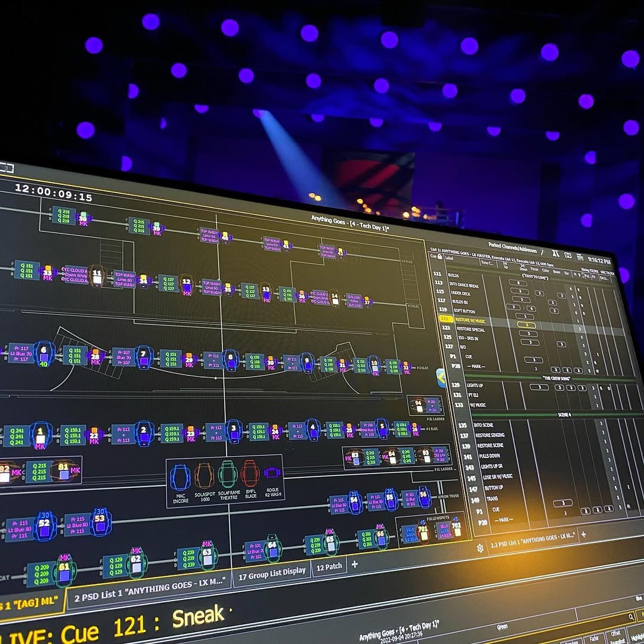This screenshot has width=644, height=644.
Task: Click the Solaframe Theatre legend symbol
Action: pyautogui.click(x=228, y=475)
